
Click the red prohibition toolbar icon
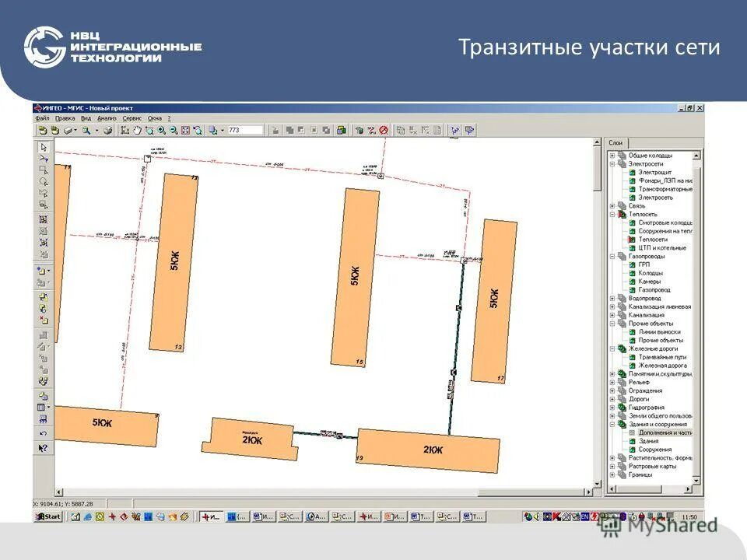click(383, 130)
